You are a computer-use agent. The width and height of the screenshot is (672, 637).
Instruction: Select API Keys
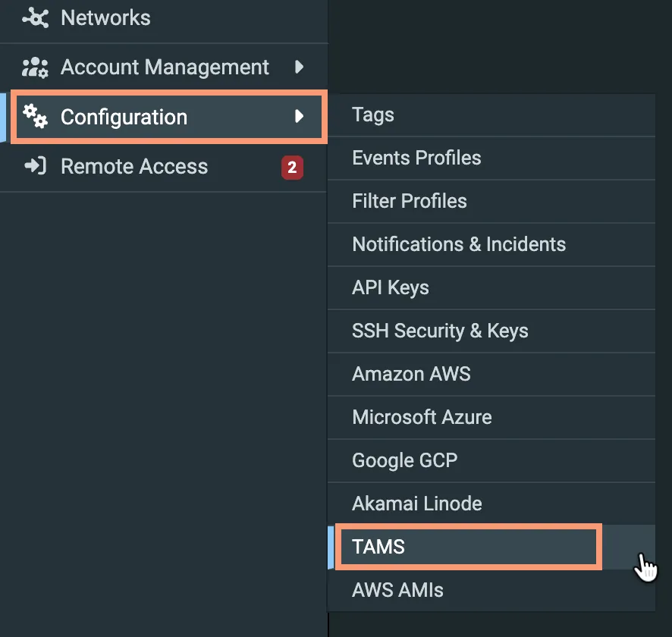(491, 288)
